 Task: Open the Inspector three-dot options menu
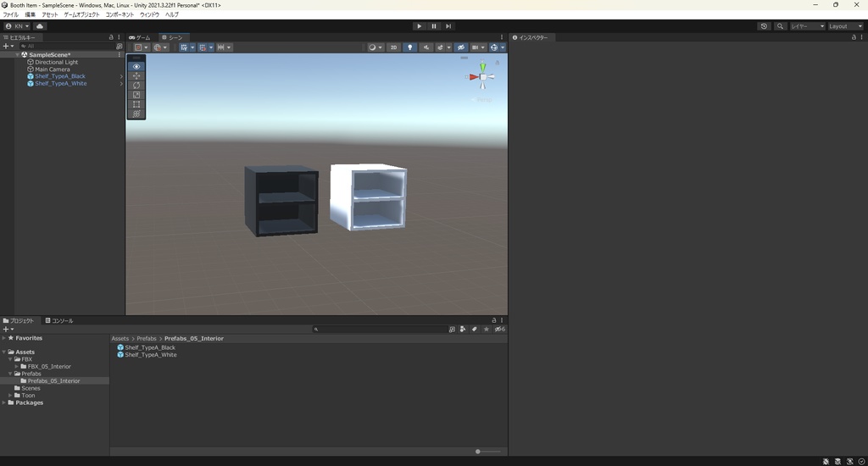pyautogui.click(x=861, y=37)
